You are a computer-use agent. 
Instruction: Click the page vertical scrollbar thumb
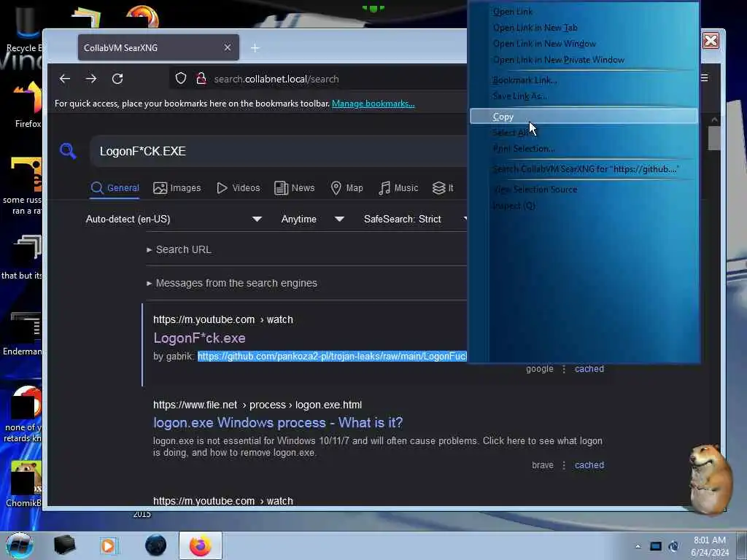[714, 138]
